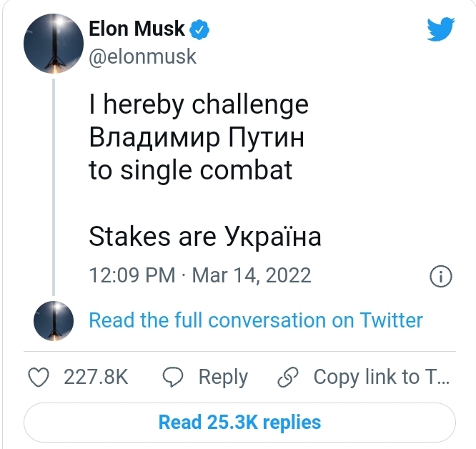Click the 'I hereby challenge' tweet line
Viewport: 476px width, 449px height.
199,105
